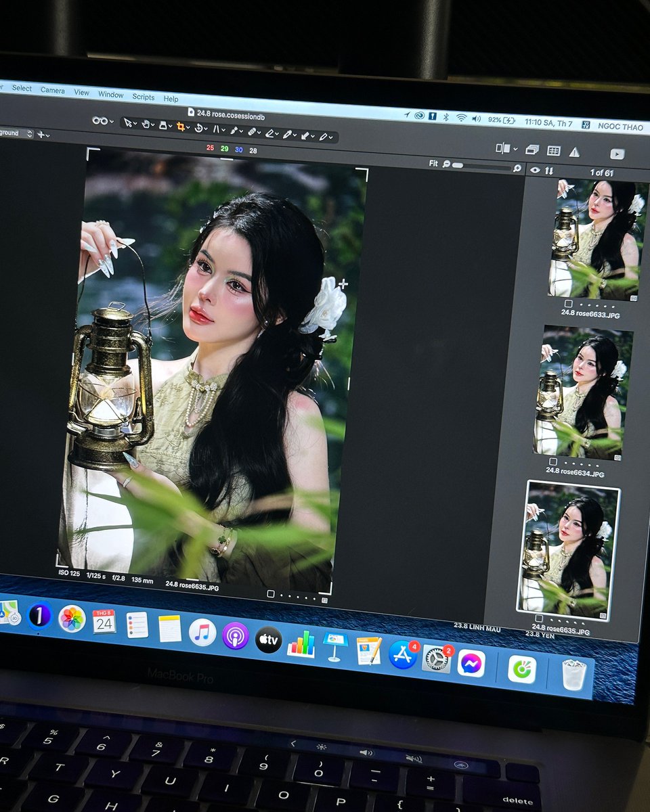Click the zoom-in magnifier beside Fit slider
The height and width of the screenshot is (812, 650).
click(x=517, y=168)
